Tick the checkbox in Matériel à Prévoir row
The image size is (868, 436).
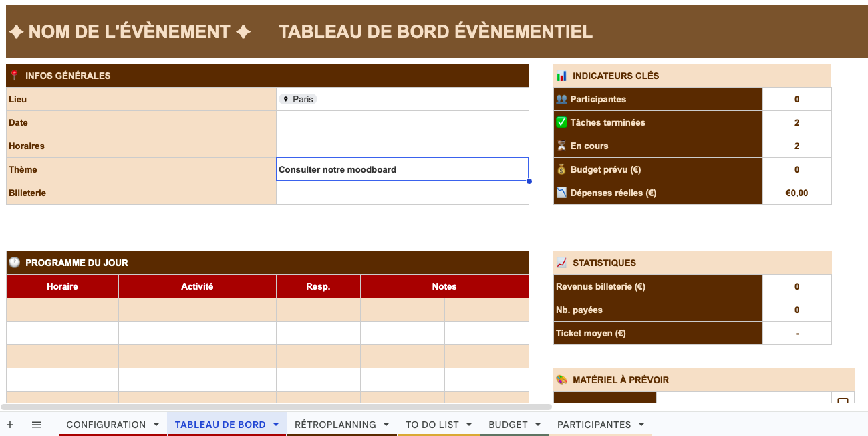click(843, 400)
